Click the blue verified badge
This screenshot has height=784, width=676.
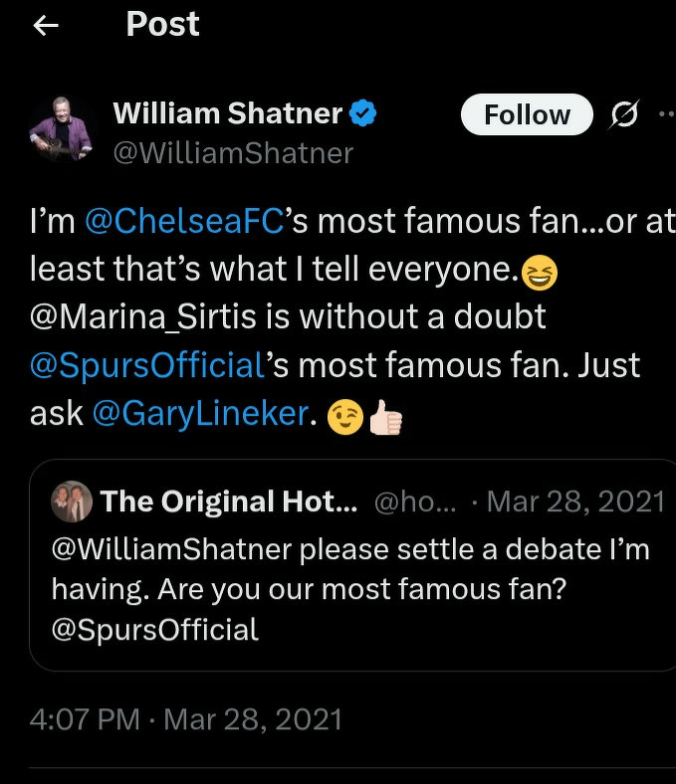point(360,114)
